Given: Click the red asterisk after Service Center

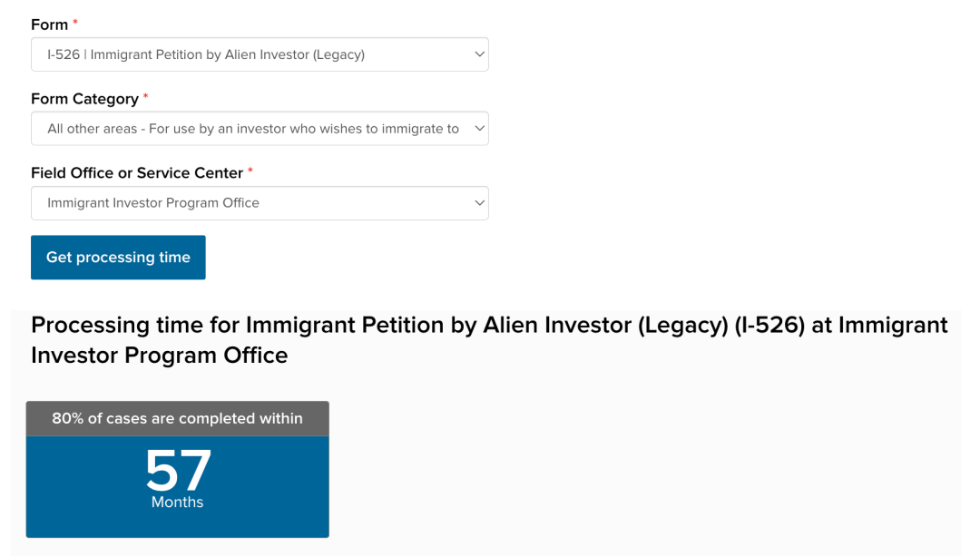Looking at the screenshot, I should 250,172.
